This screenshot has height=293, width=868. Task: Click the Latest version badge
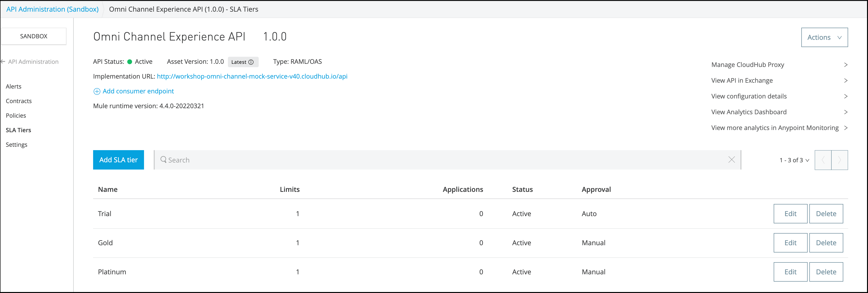[x=243, y=62]
